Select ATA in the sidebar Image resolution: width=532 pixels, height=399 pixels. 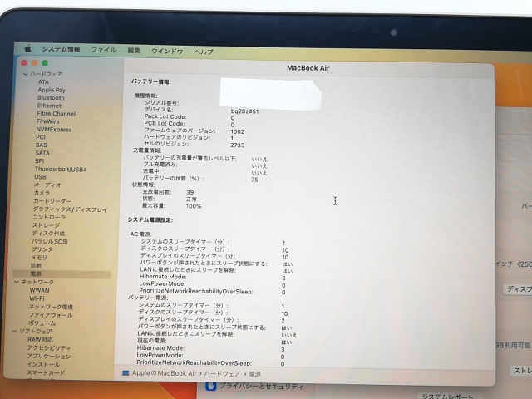(x=43, y=81)
